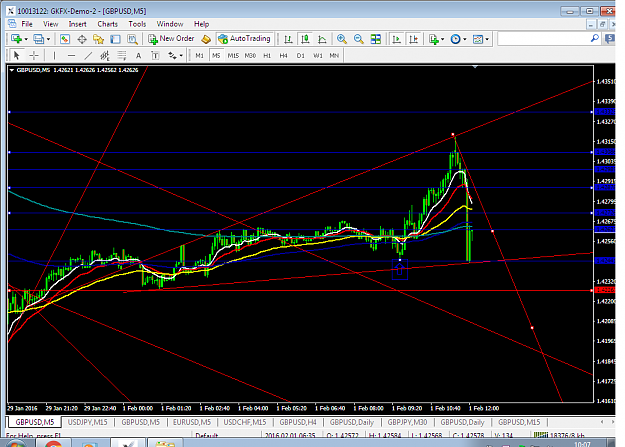Screen dimensions: 625x447
Task: Expand the Profiles dropdown arrow
Action: [48, 39]
